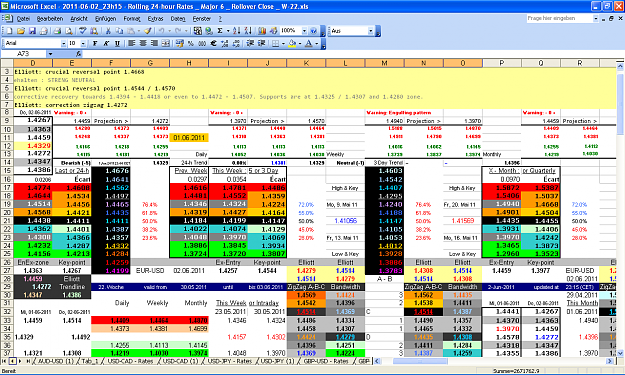This screenshot has height=375, width=625.
Task: Click the AutoSum sigma icon
Action: (x=220, y=31)
